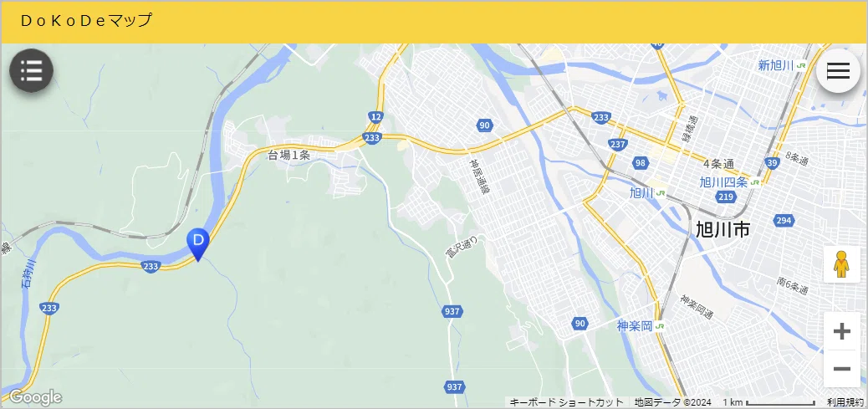
Task: Click the 神楽岡 JR station icon
Action: [x=660, y=326]
